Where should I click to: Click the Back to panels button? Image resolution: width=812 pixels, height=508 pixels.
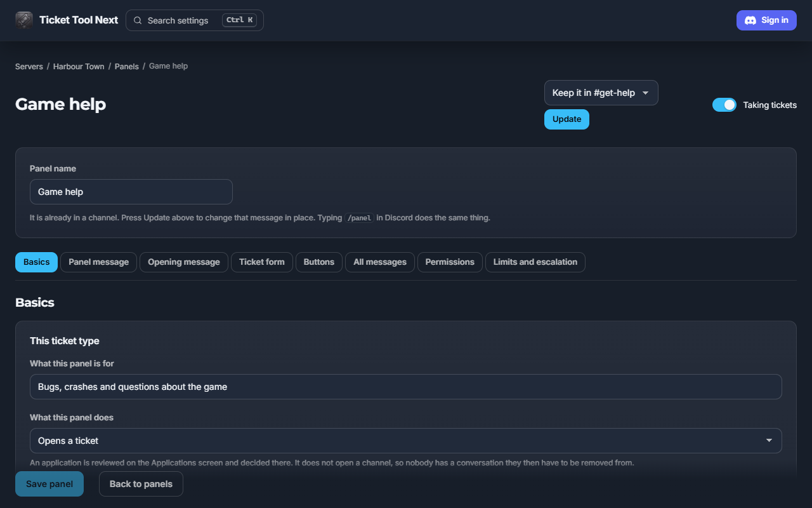pyautogui.click(x=141, y=484)
